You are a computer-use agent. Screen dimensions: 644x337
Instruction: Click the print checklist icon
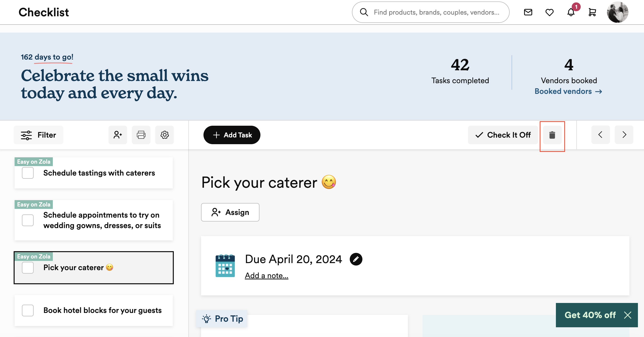[141, 135]
